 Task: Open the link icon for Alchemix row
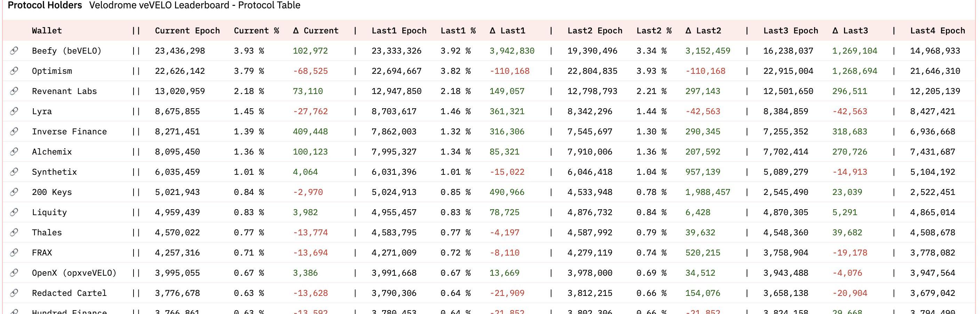14,151
